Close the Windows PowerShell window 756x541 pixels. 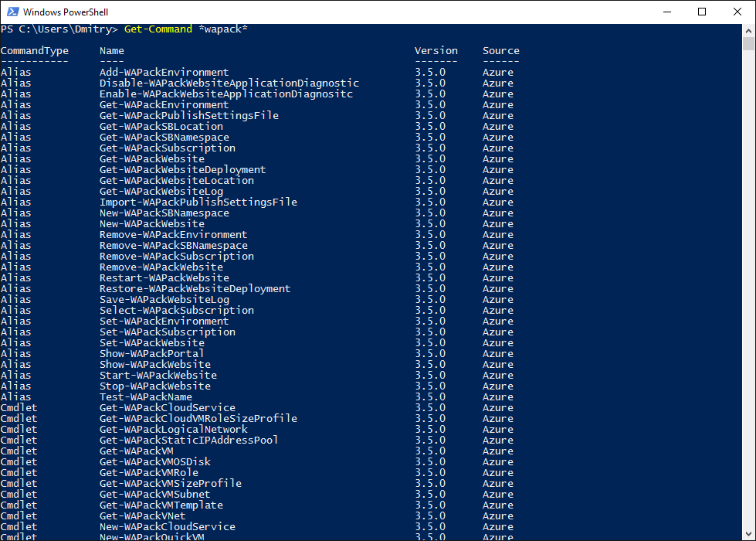pyautogui.click(x=737, y=12)
